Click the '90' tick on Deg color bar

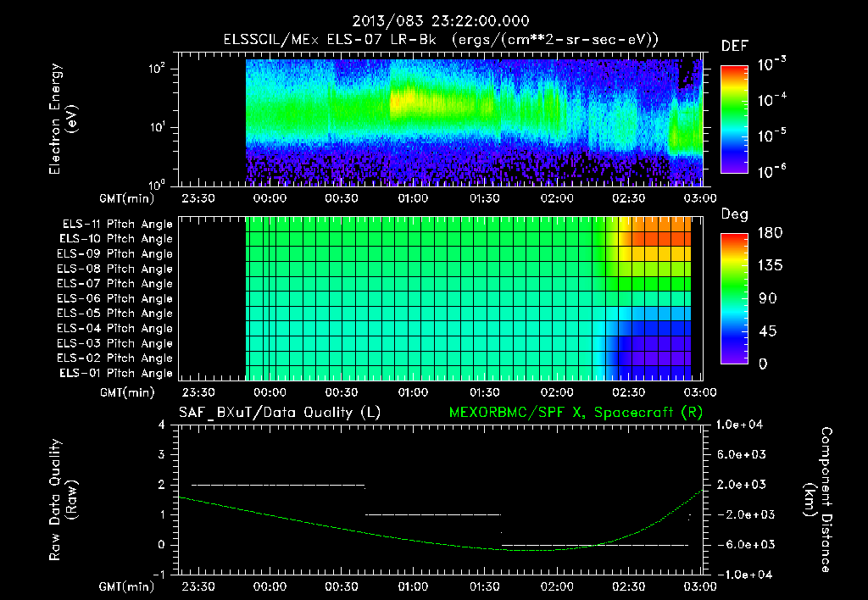767,299
